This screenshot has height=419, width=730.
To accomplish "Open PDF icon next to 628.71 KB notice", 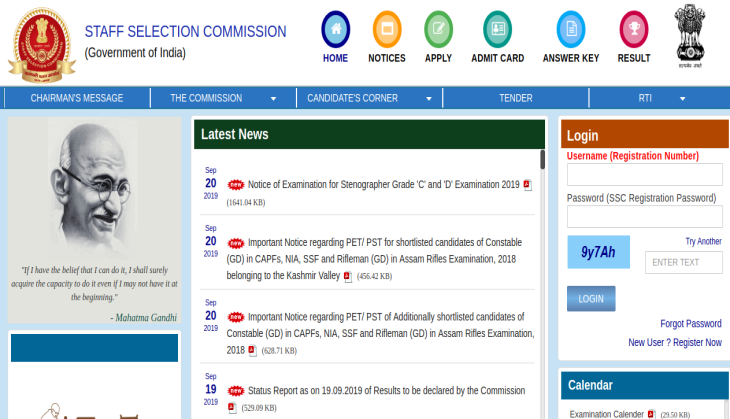I will (252, 351).
